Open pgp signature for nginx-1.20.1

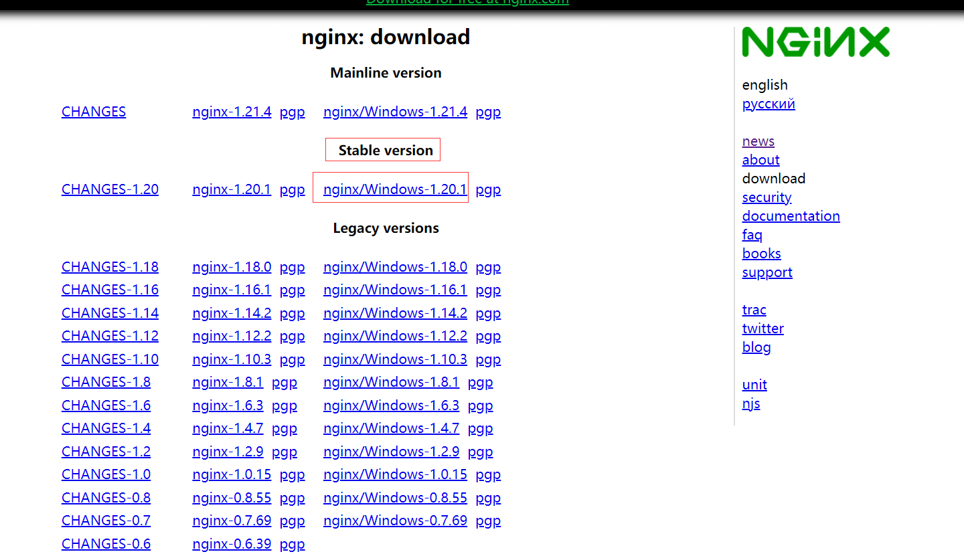click(293, 189)
